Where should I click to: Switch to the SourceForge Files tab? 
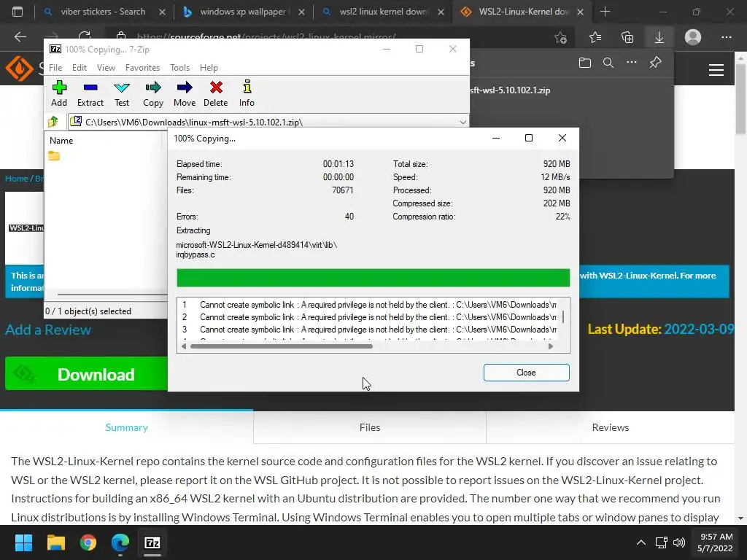coord(370,427)
